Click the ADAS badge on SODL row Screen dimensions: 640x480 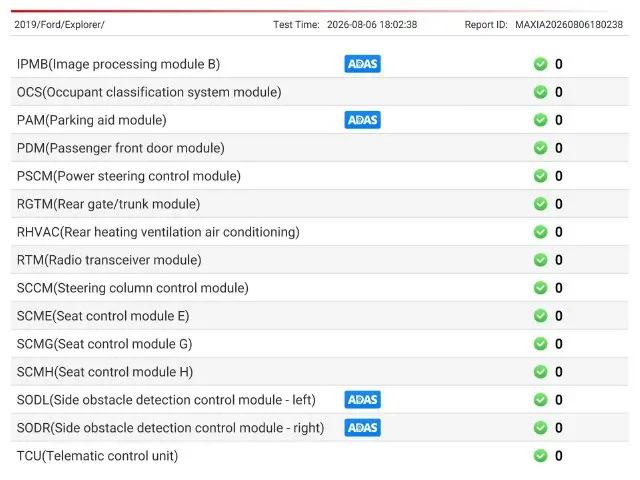pos(362,400)
